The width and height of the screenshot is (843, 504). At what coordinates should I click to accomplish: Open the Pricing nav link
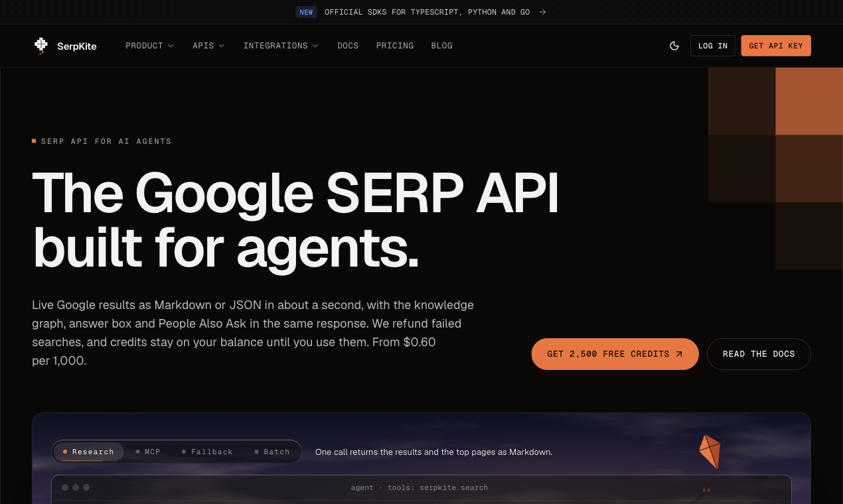click(395, 46)
